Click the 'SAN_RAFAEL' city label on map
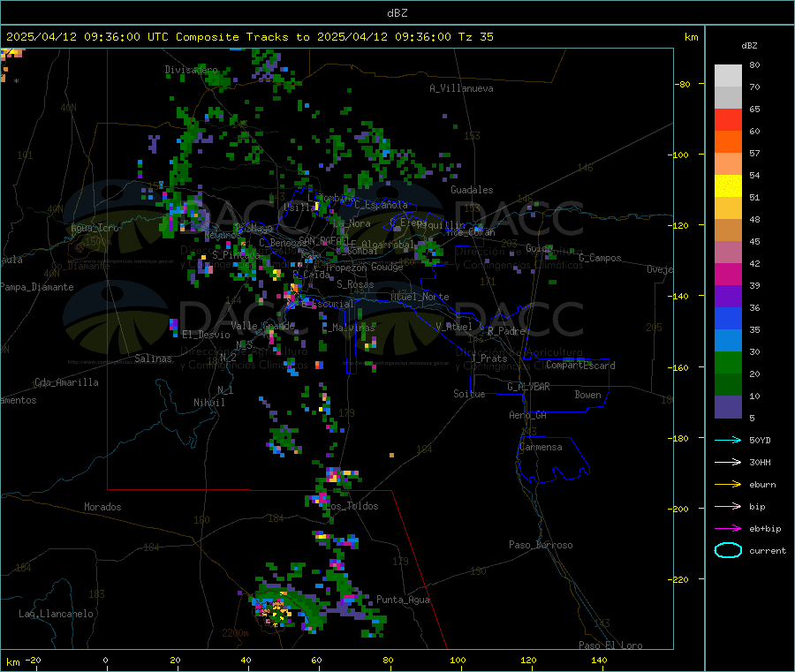Viewport: 795px width, 672px height. click(323, 240)
